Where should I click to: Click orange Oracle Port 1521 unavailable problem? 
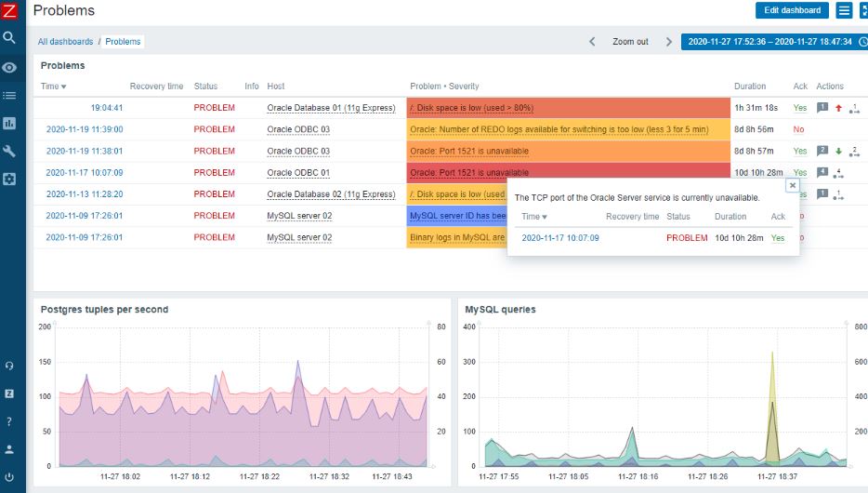tap(469, 152)
